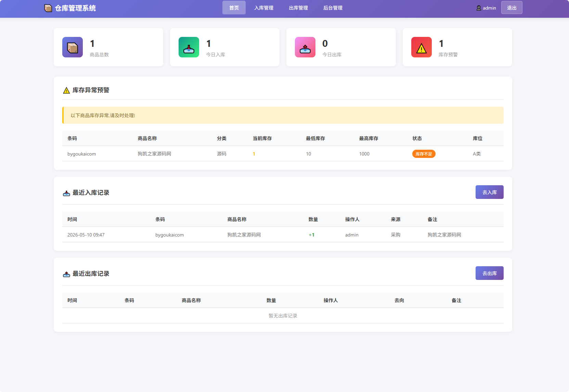569x392 pixels.
Task: Select the 库存异常预警 heading
Action: 91,90
